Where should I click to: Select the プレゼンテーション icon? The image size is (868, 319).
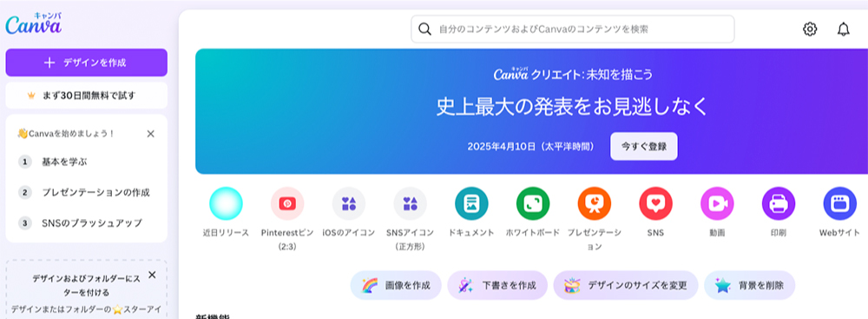[595, 203]
